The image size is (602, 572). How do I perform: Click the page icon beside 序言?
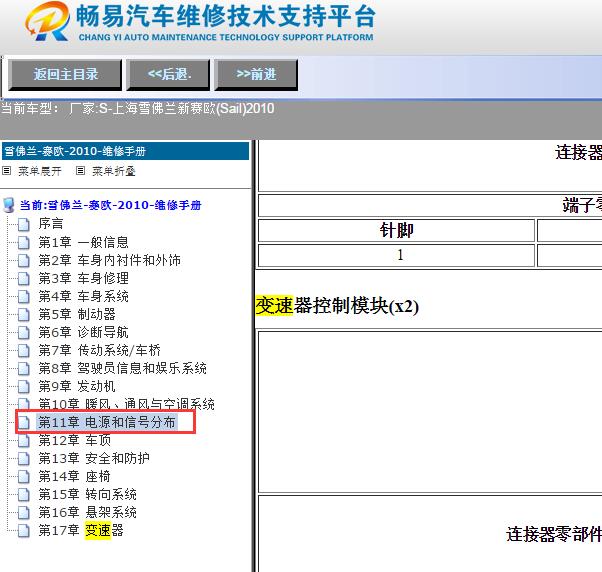coord(24,224)
